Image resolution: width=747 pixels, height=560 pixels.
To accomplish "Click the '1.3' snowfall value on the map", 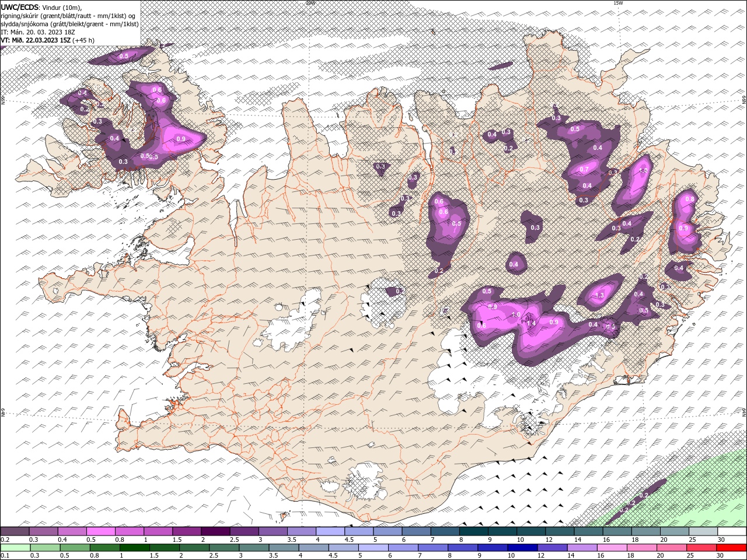I will 600,296.
